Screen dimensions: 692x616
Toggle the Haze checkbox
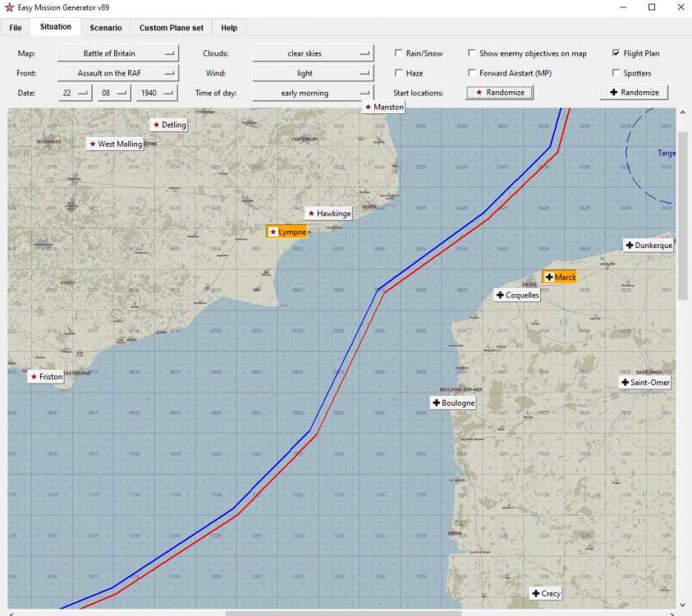click(x=398, y=73)
